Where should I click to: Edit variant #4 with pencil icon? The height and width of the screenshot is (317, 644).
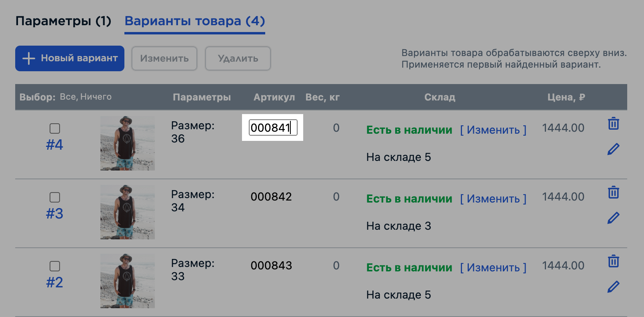click(613, 149)
